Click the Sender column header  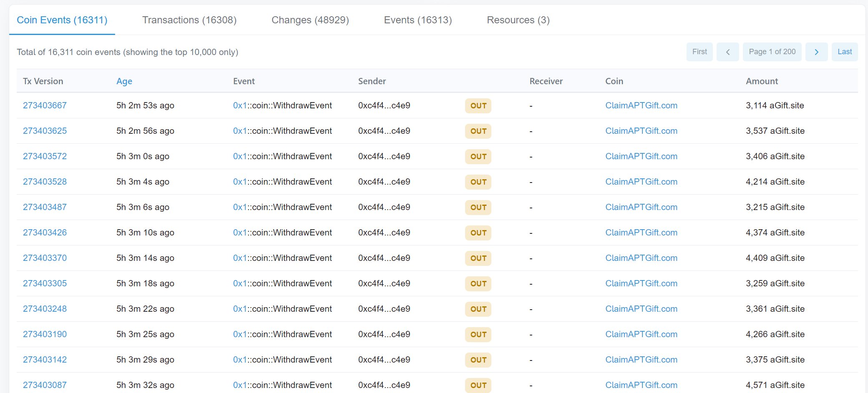[372, 81]
